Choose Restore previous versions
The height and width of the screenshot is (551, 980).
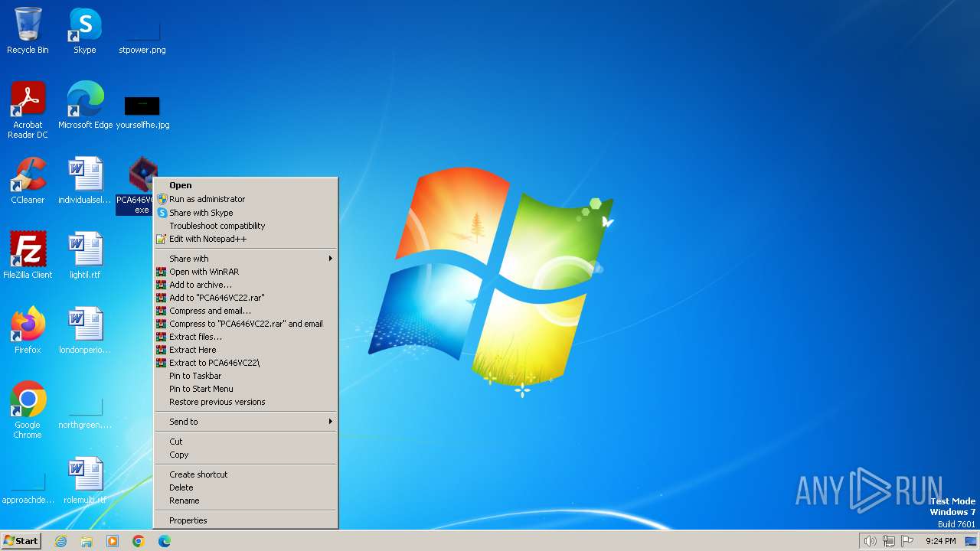[x=245, y=402]
